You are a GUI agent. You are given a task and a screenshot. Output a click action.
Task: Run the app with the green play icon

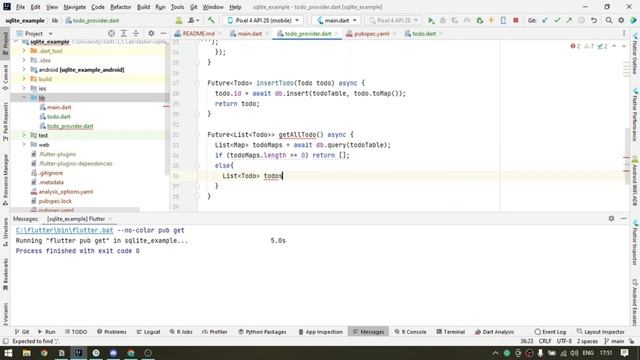click(x=431, y=20)
